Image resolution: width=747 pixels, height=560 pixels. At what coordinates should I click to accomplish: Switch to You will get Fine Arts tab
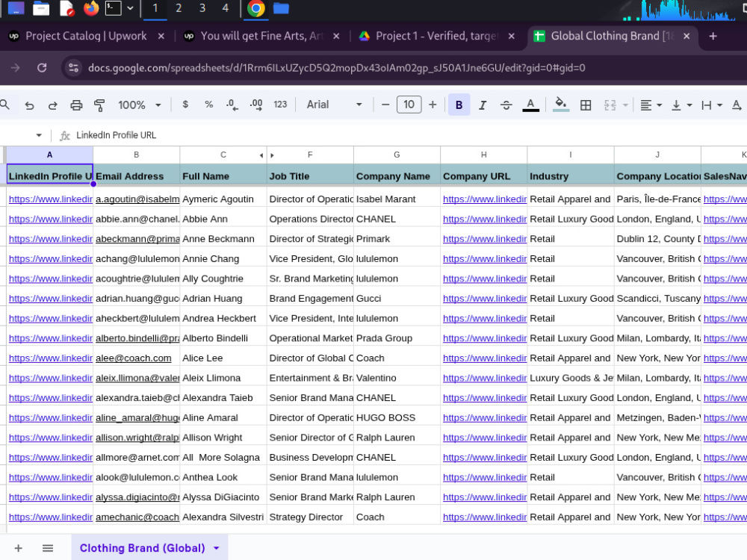coord(261,36)
